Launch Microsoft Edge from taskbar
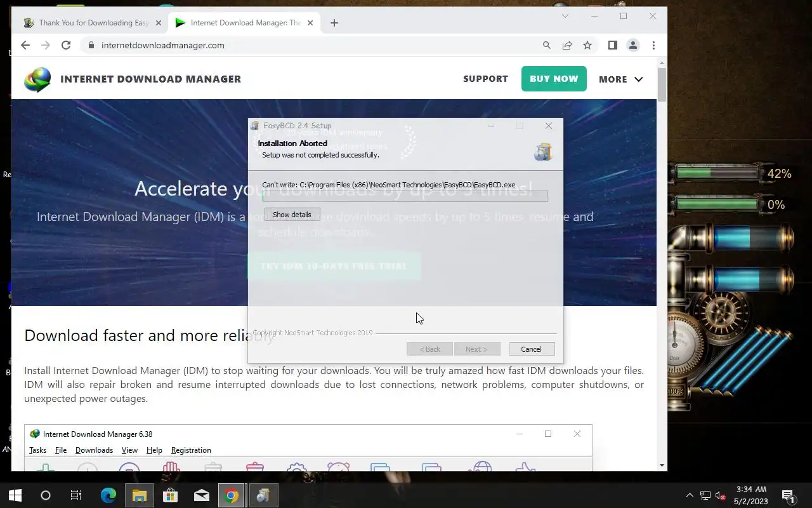Screen dimensions: 812x508 (x=108, y=495)
